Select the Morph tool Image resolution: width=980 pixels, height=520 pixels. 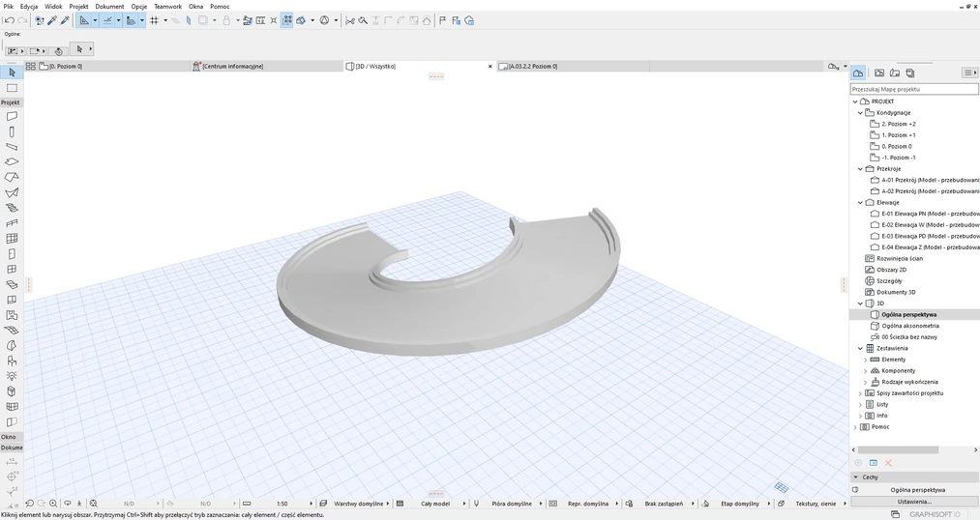[12, 345]
